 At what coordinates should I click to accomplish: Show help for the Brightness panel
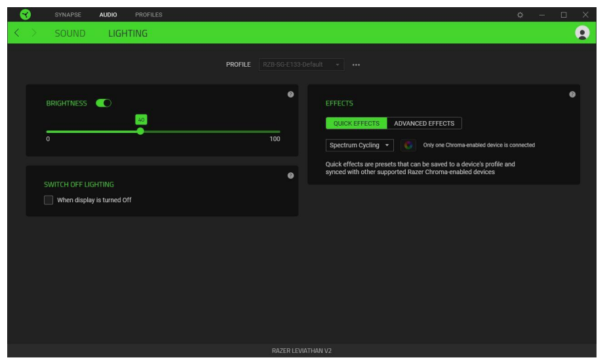290,94
